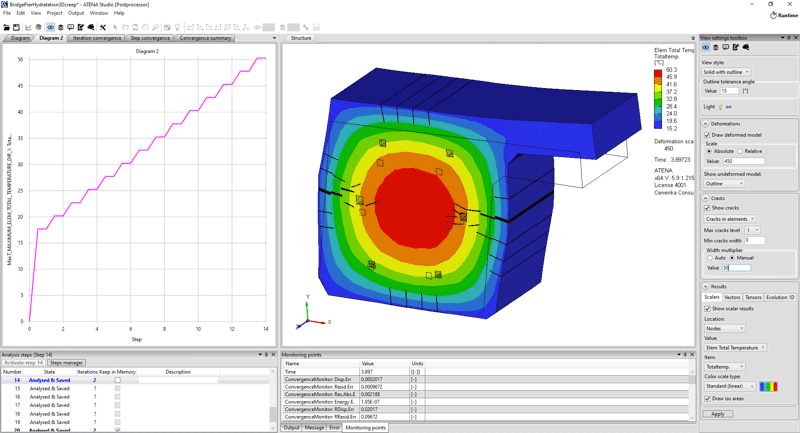Collapse the Results section
800x433 pixels.
pyautogui.click(x=706, y=287)
